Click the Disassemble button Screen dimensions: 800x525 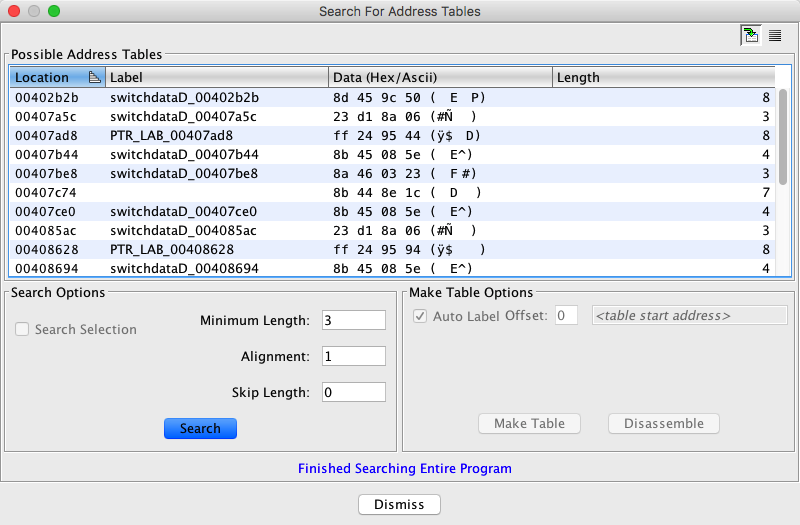(x=663, y=423)
